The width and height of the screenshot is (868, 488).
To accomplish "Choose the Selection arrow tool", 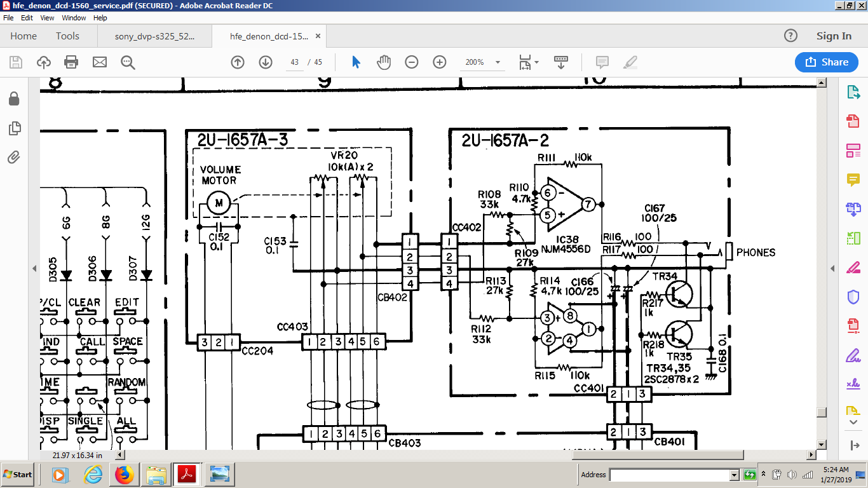I will coord(356,62).
